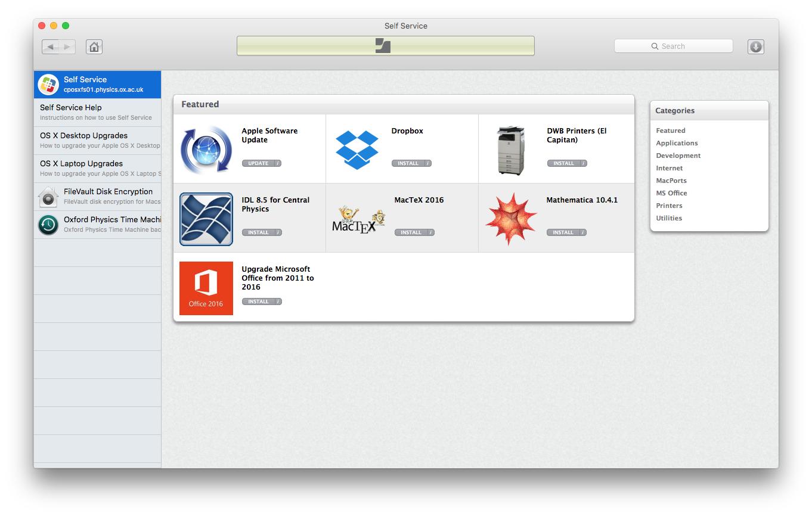Click the MacTeX 2016 logo
812x516 pixels.
pos(359,219)
